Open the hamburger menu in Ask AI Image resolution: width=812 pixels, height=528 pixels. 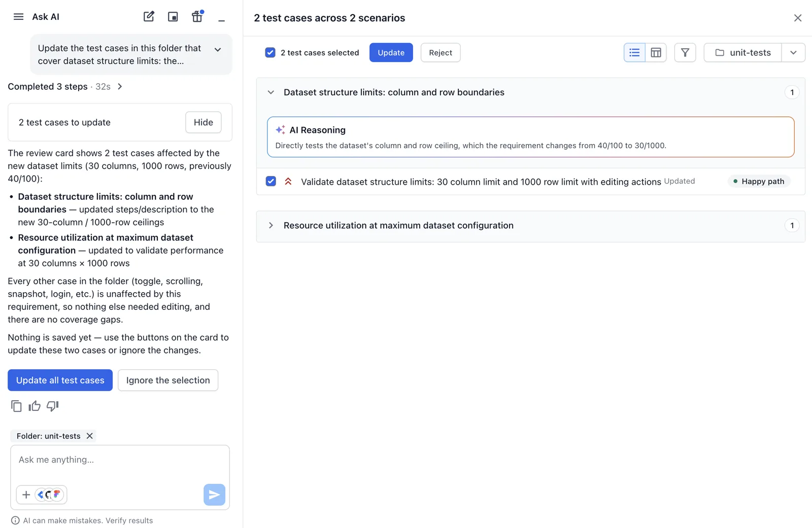pyautogui.click(x=18, y=17)
